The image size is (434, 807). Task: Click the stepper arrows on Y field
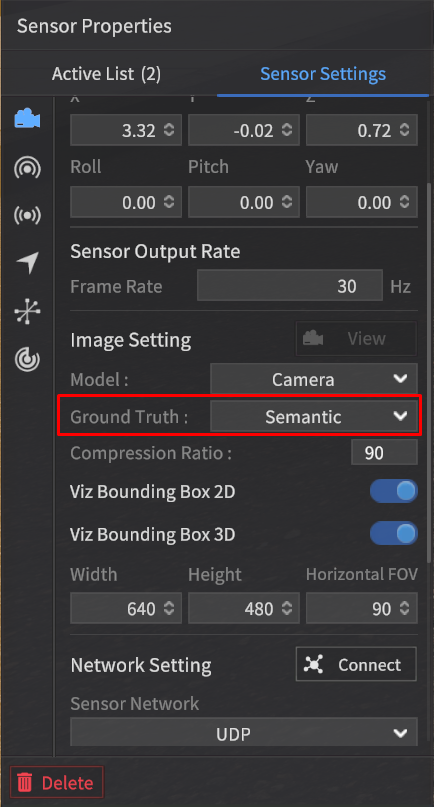click(287, 130)
